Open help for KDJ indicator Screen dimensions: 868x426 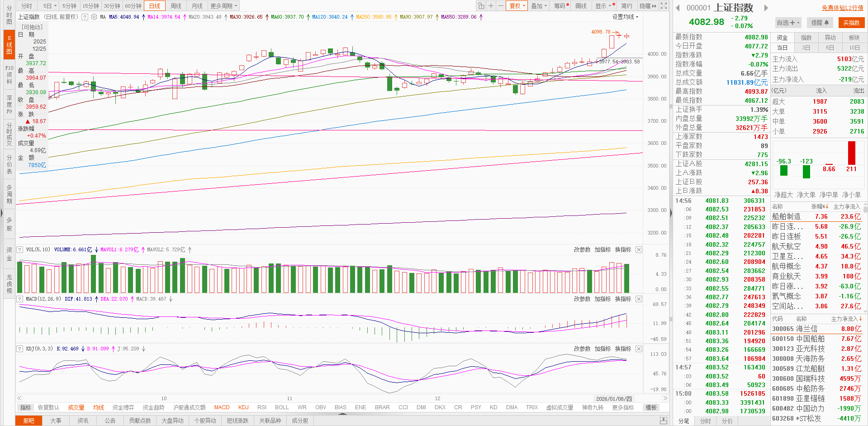20,349
